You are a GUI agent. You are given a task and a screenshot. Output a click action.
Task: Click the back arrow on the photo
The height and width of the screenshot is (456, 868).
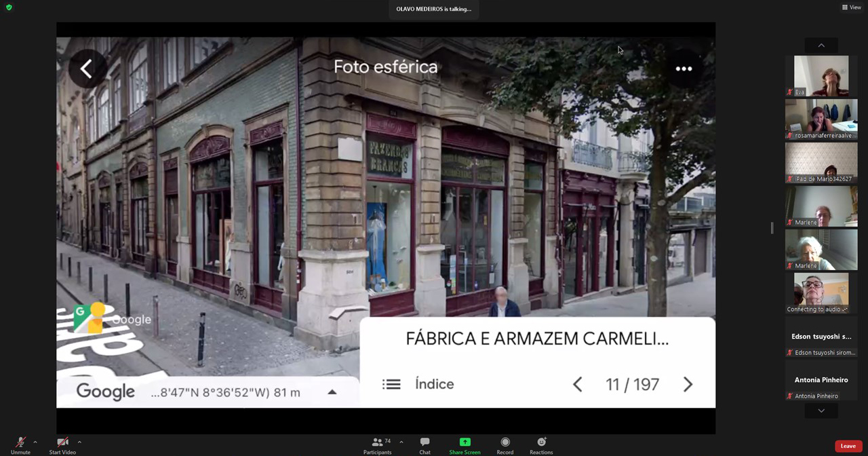[x=87, y=69]
